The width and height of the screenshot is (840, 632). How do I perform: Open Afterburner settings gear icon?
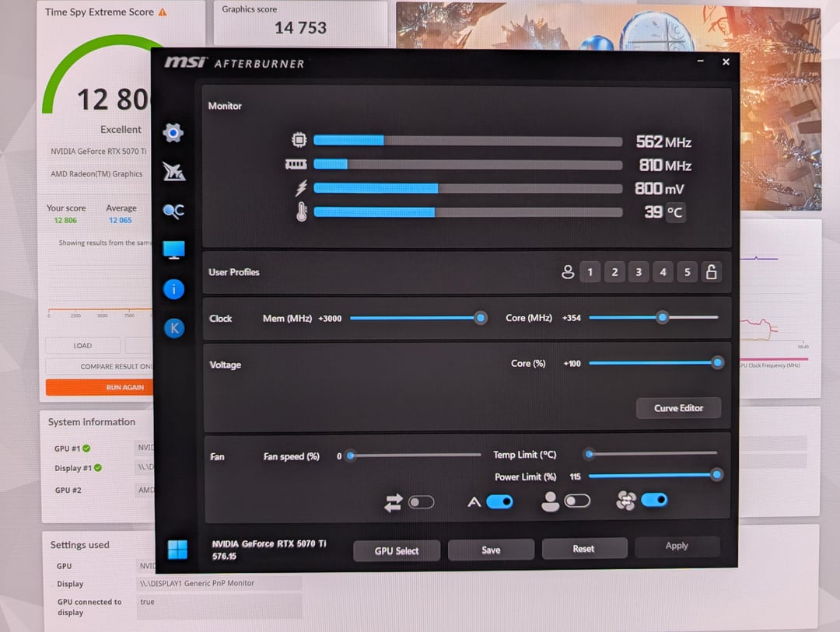pyautogui.click(x=173, y=132)
